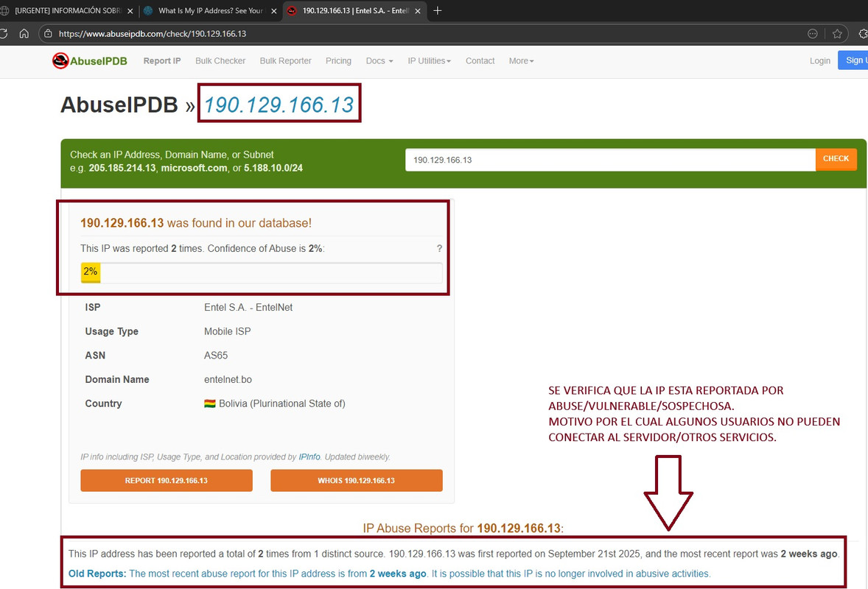Close the 190.129.166.13 Entel tab
Viewport: 868px width, 589px height.
(x=417, y=10)
